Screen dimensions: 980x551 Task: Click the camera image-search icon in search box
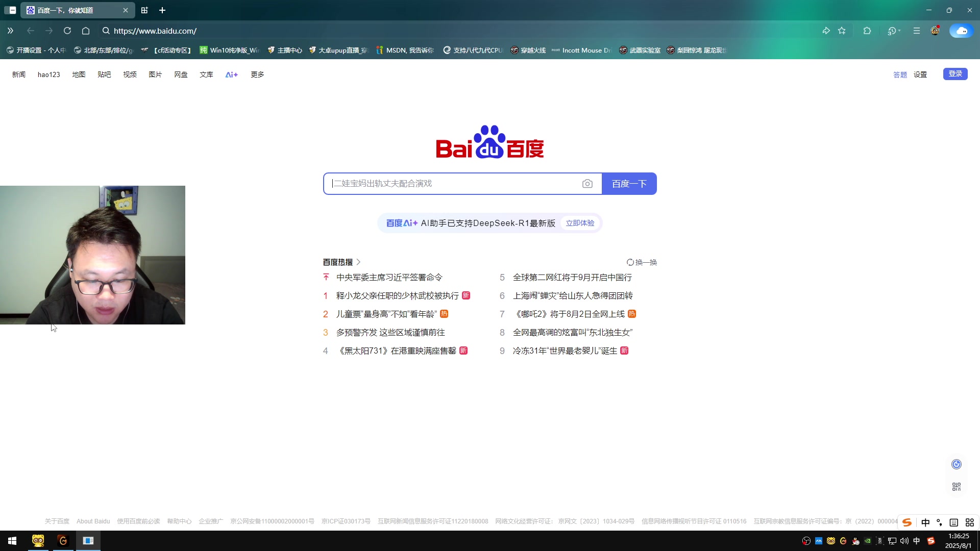click(x=587, y=184)
